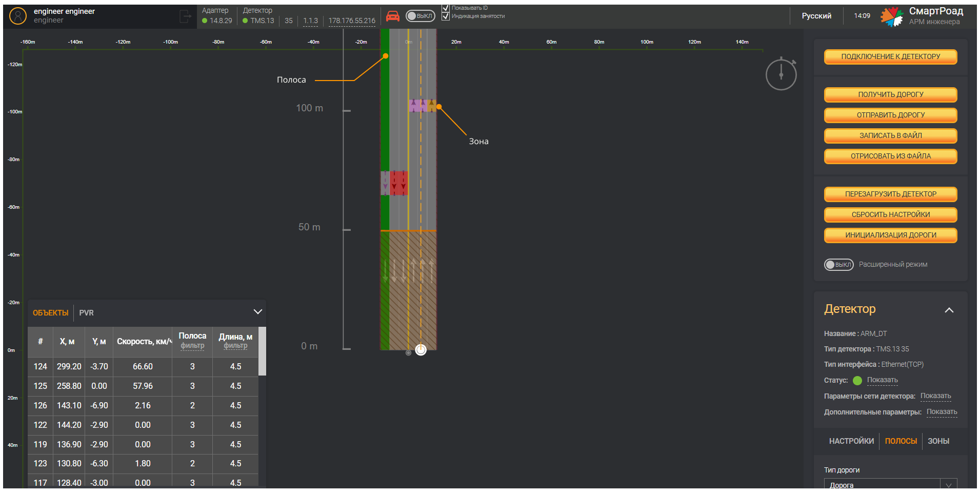Image resolution: width=980 pixels, height=493 pixels.
Task: Click the Полоса label on the map
Action: (291, 80)
